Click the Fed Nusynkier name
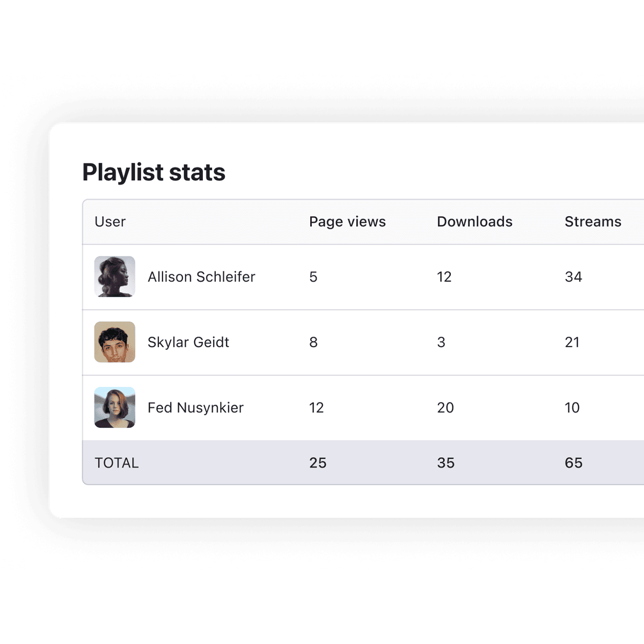The image size is (644, 644). [195, 408]
